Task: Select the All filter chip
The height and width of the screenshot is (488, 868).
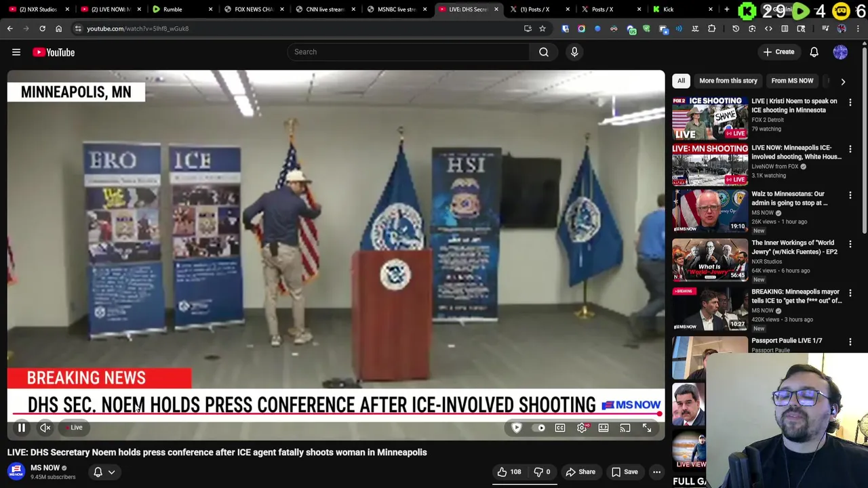Action: coord(681,81)
